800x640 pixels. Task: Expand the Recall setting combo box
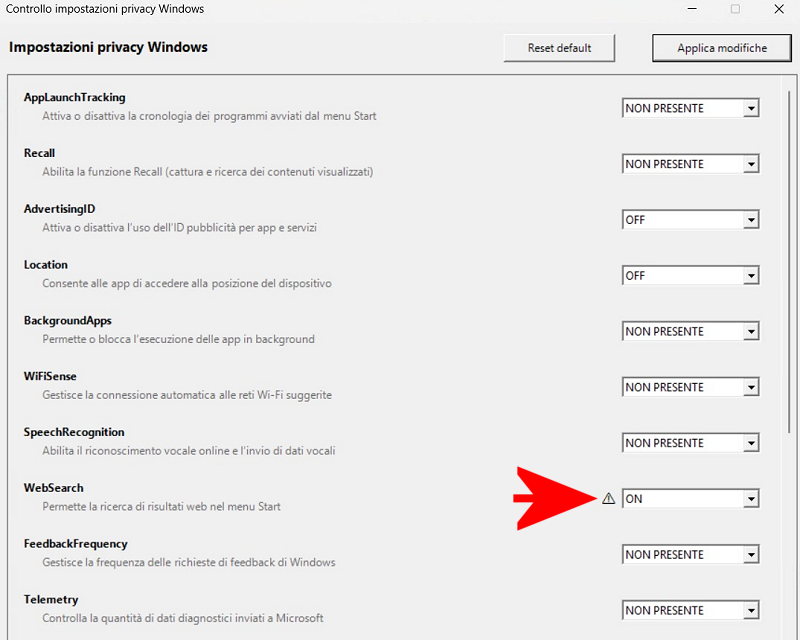click(x=690, y=164)
